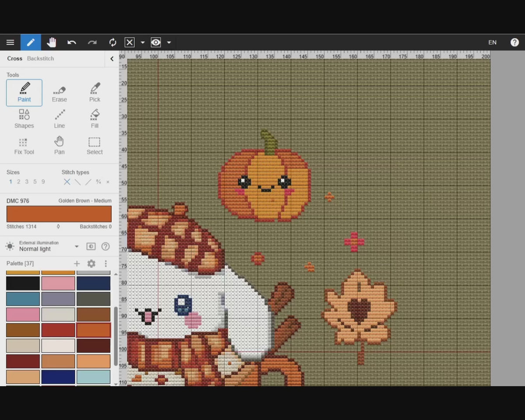This screenshot has height=420, width=525.
Task: Choose full cross stitch type
Action: 67,182
